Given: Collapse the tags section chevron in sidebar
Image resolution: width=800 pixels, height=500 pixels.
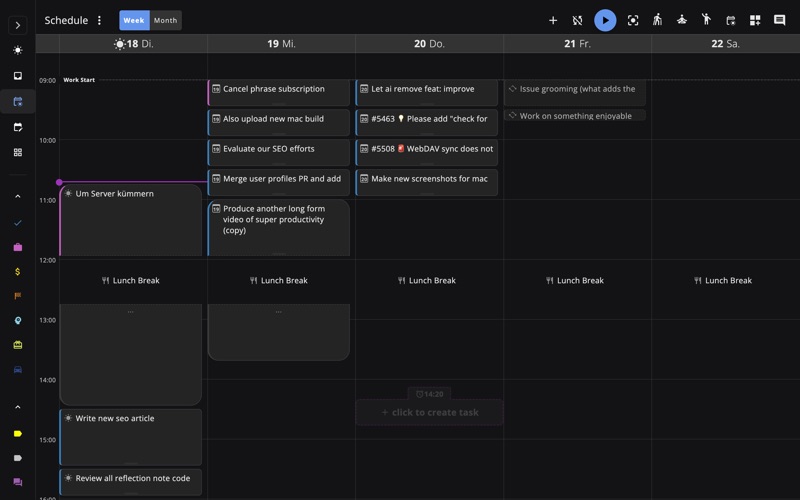Looking at the screenshot, I should (18, 407).
